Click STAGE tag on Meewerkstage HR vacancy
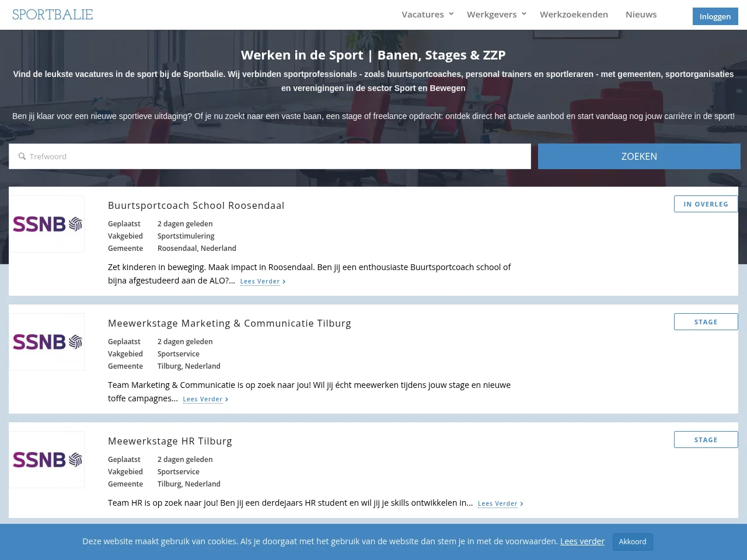The height and width of the screenshot is (560, 747). (706, 440)
